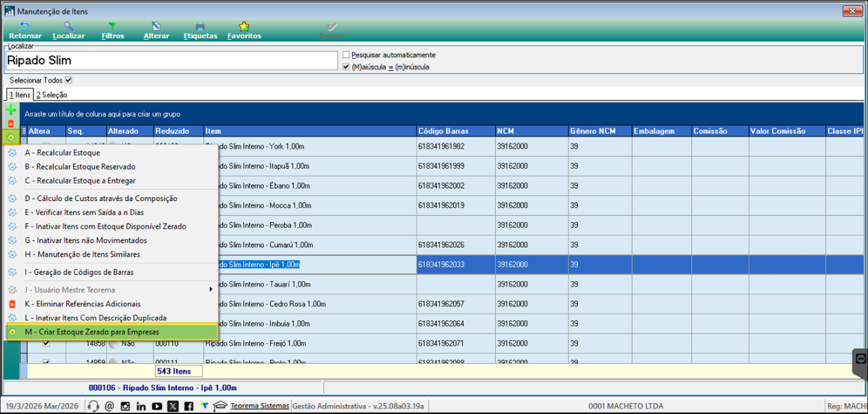Switch to the 2 Seleção tab
The width and height of the screenshot is (868, 414).
52,95
